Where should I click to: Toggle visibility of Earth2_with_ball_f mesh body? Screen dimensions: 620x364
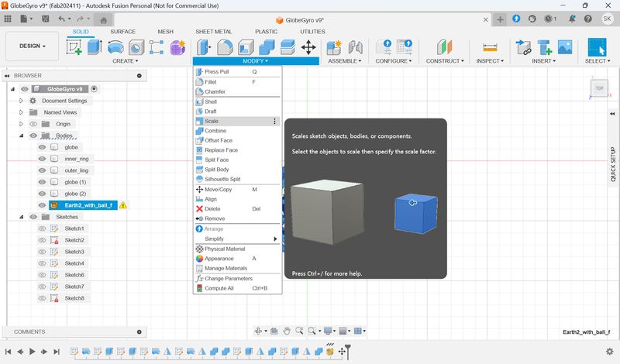coord(42,205)
